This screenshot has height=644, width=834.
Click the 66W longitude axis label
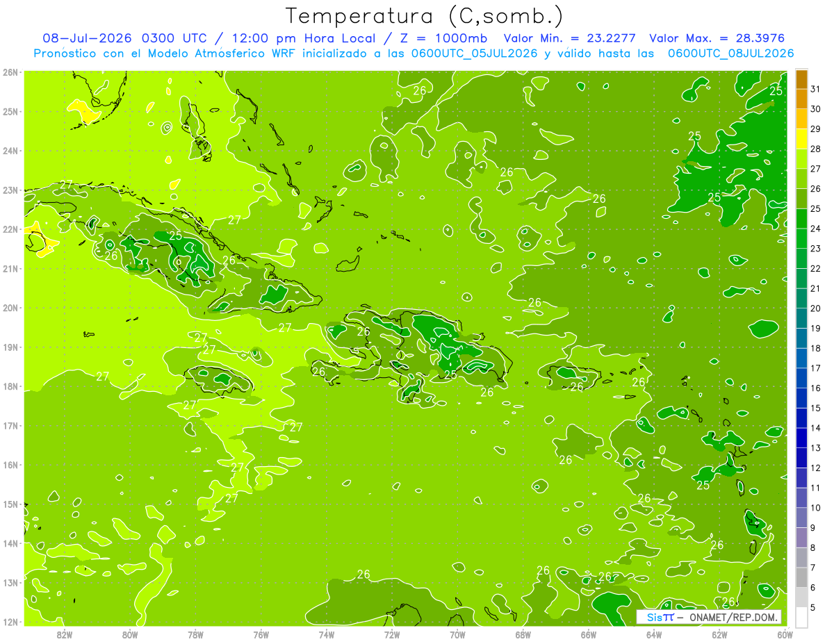[x=588, y=634]
